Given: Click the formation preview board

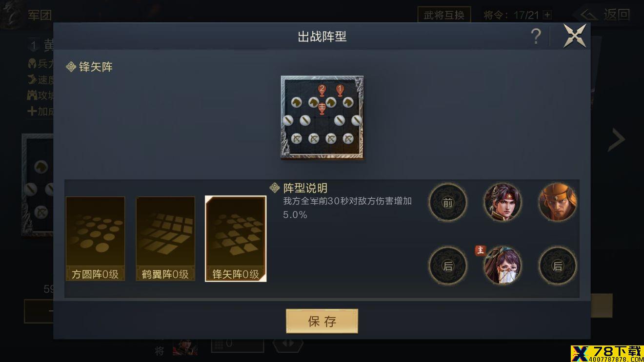Looking at the screenshot, I should click(x=322, y=117).
